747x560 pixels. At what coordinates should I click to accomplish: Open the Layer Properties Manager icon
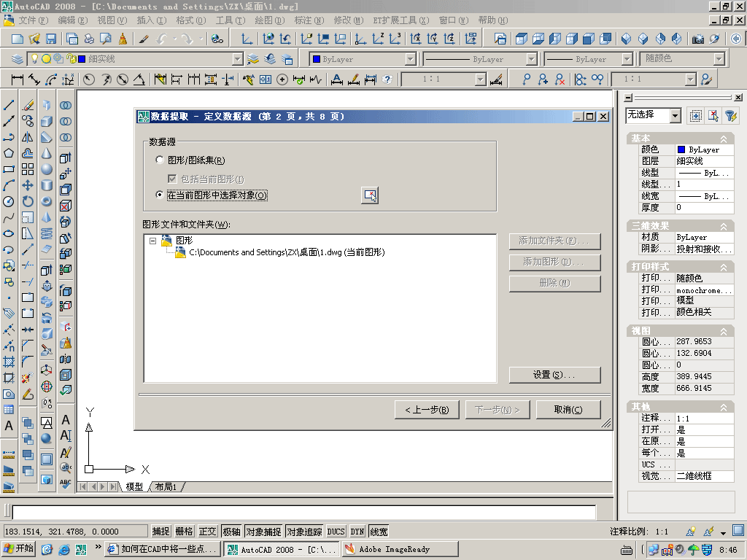click(18, 59)
